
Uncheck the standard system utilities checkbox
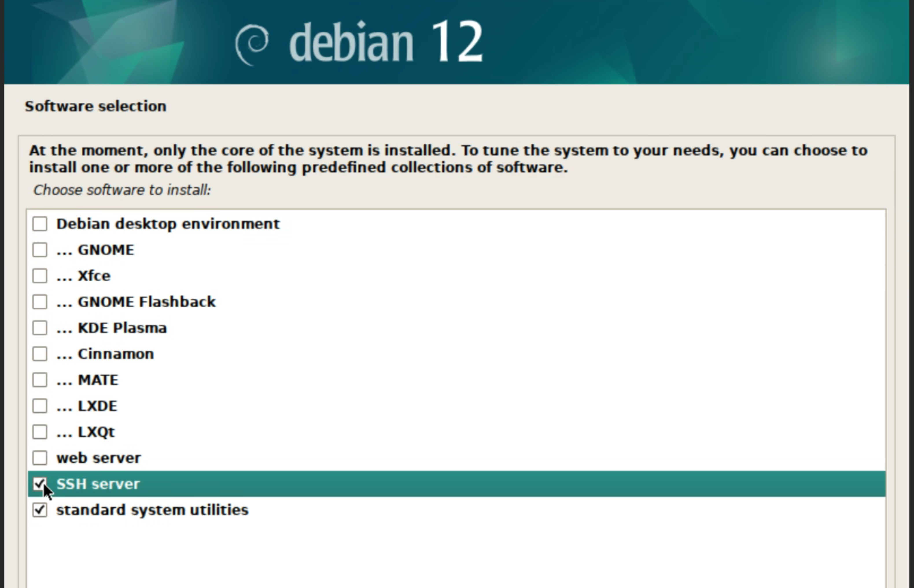click(40, 510)
